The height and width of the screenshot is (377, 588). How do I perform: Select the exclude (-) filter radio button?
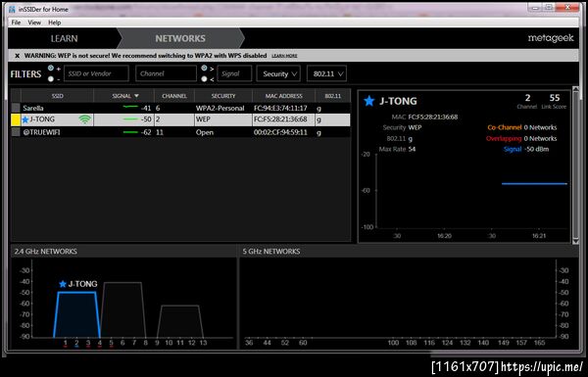tap(51, 79)
